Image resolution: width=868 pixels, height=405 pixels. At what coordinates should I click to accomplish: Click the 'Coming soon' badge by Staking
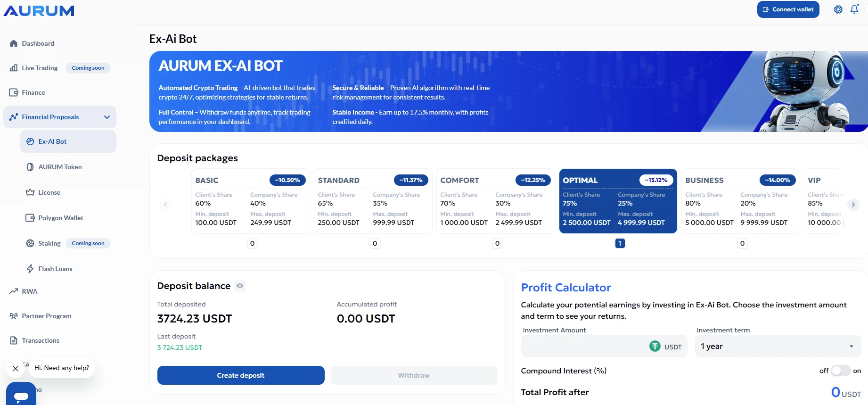[x=88, y=243]
